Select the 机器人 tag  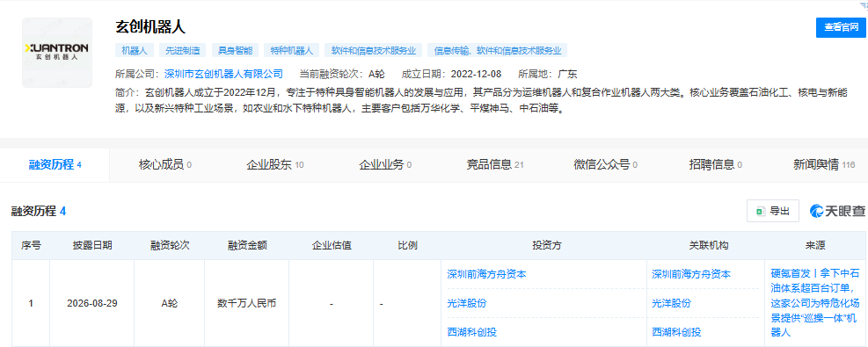click(x=135, y=51)
